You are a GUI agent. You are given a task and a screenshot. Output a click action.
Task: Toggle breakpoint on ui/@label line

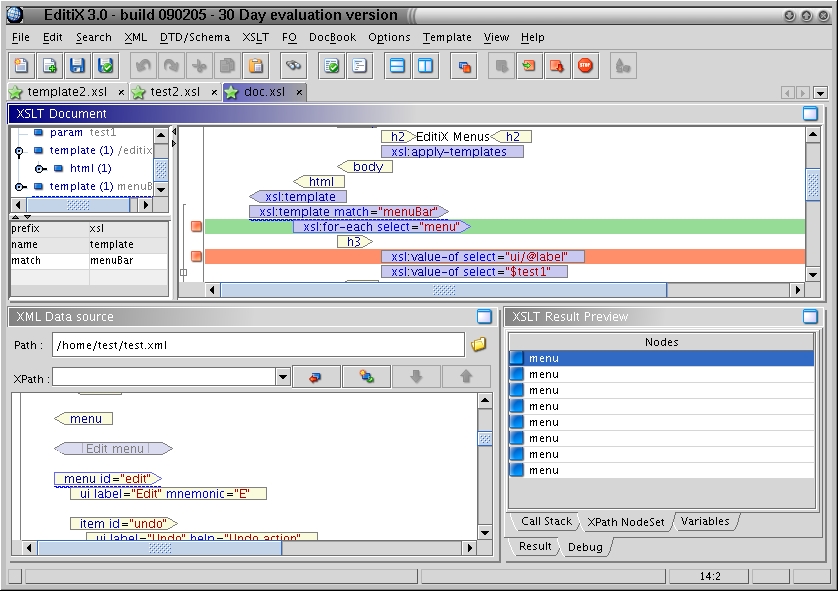click(196, 256)
